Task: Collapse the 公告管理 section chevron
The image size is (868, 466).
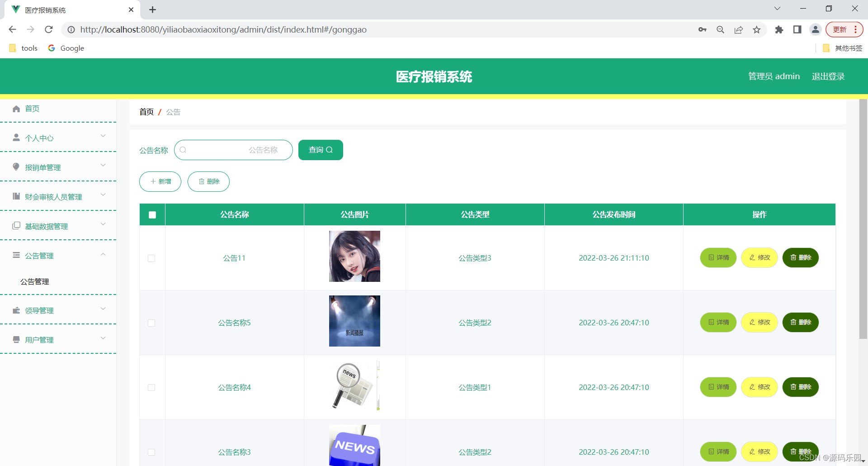Action: point(103,254)
